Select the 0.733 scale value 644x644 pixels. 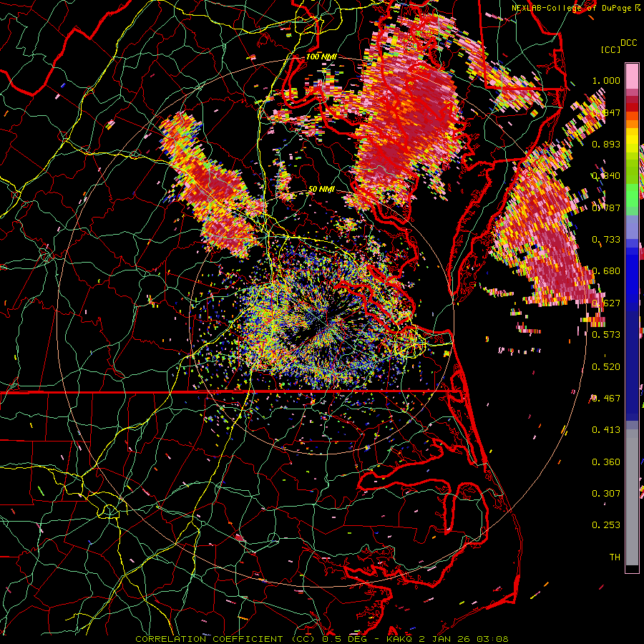(606, 240)
